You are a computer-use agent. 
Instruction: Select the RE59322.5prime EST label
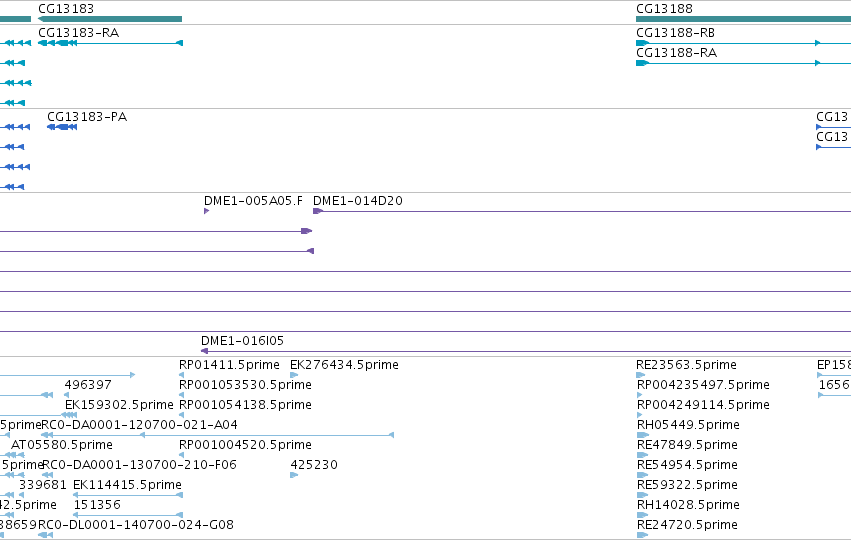tap(687, 485)
